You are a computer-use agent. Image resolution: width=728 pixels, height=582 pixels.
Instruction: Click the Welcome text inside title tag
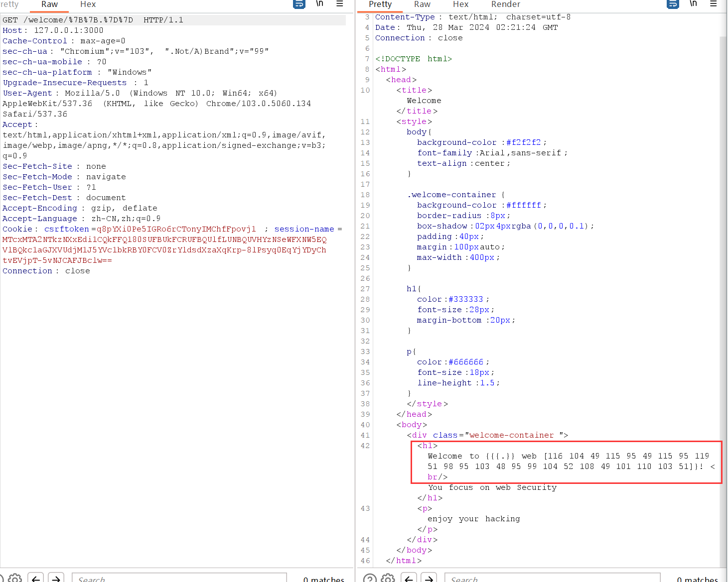(424, 101)
